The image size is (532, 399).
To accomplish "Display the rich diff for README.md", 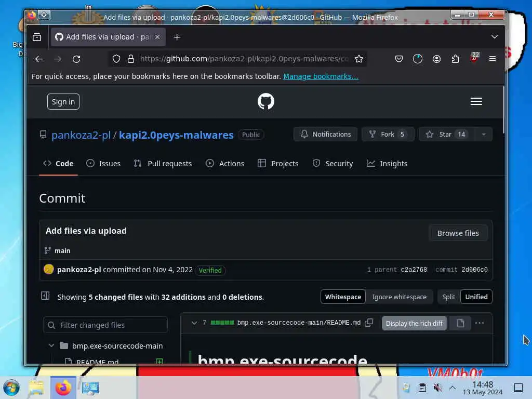I will tap(414, 323).
